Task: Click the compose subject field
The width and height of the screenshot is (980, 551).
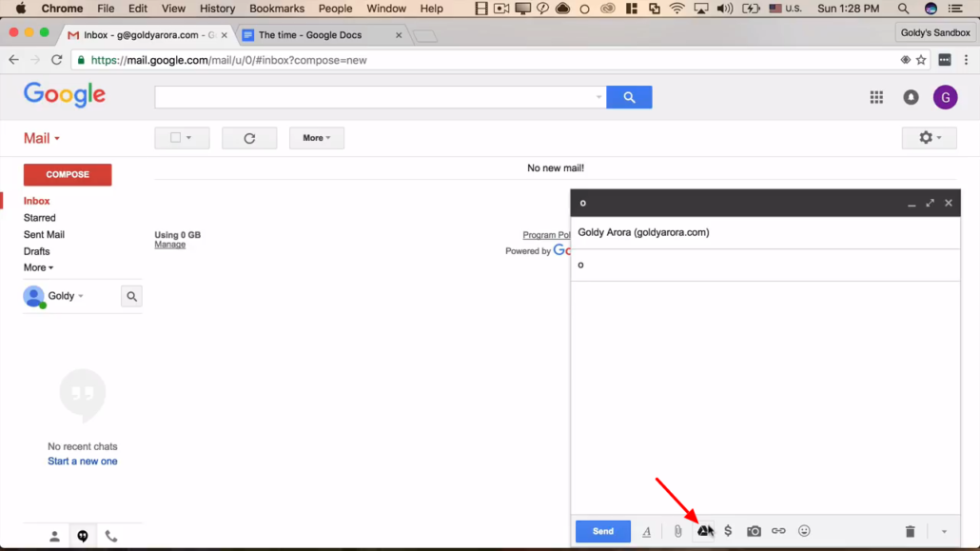Action: pos(765,266)
